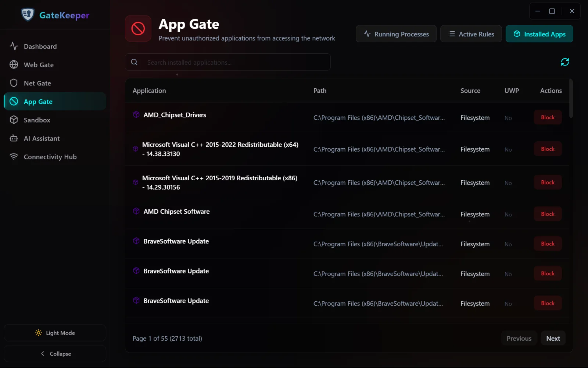Click the Net Gate shield icon
This screenshot has width=588, height=368.
click(14, 83)
